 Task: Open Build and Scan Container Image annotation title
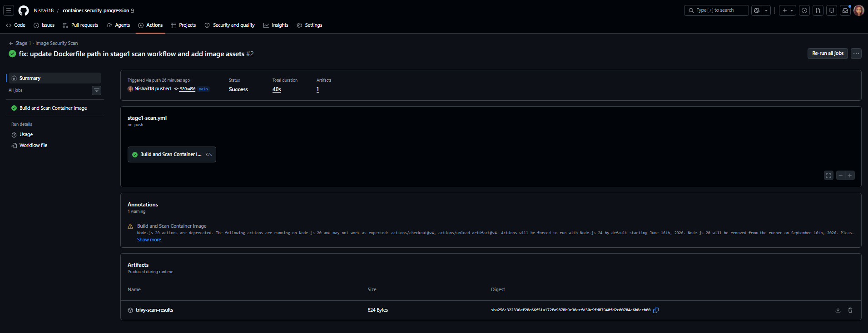(172, 226)
